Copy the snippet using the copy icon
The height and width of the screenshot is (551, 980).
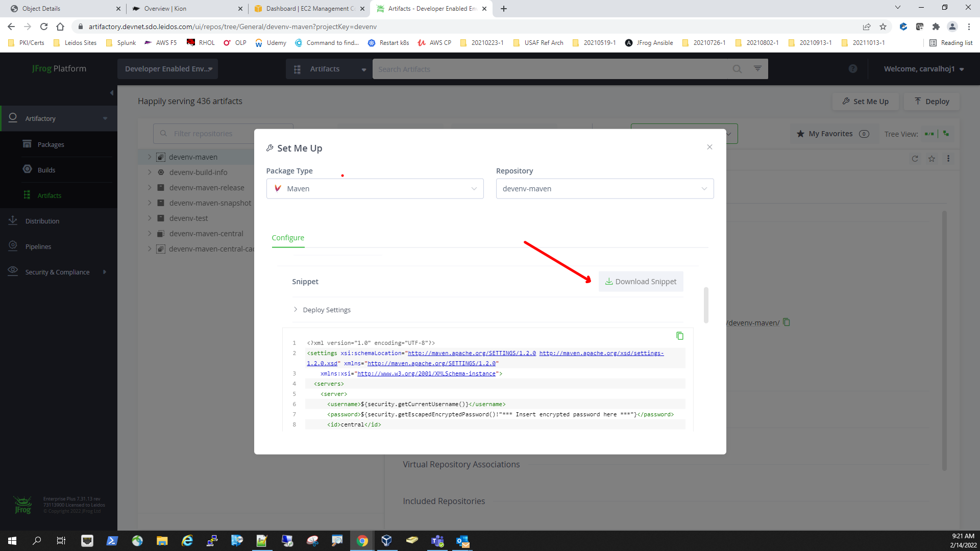(x=680, y=336)
